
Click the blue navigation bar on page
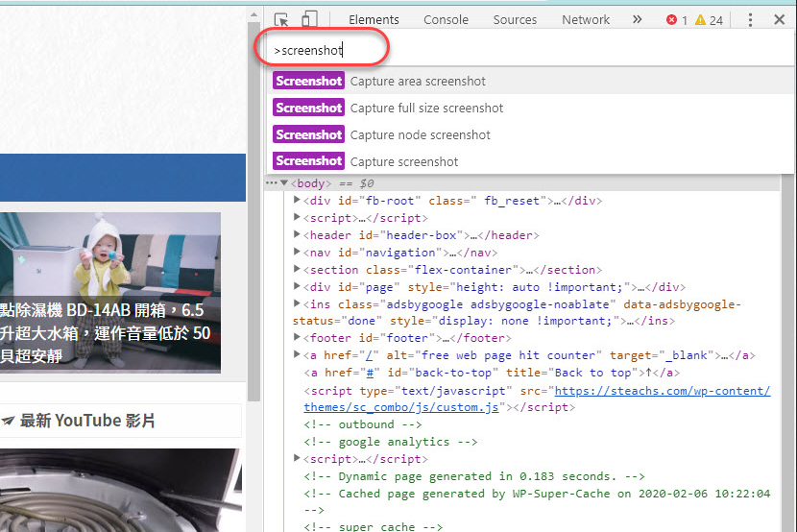[x=123, y=178]
